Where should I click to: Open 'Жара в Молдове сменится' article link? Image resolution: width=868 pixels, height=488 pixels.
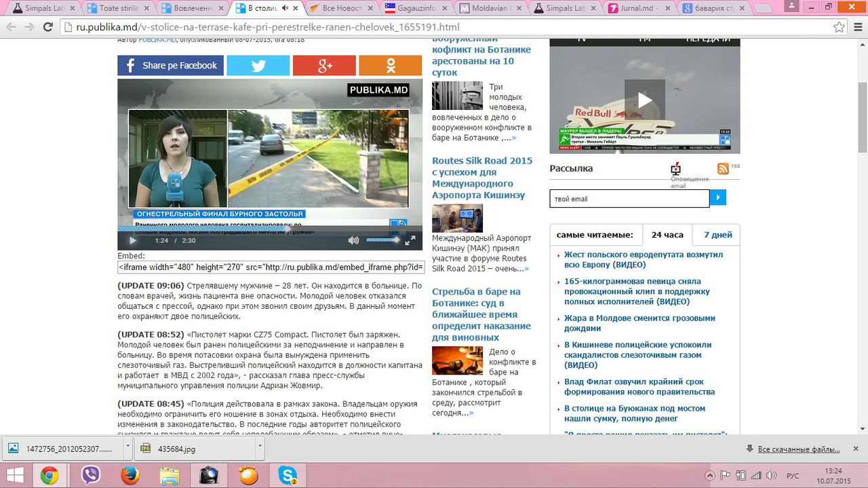point(639,323)
